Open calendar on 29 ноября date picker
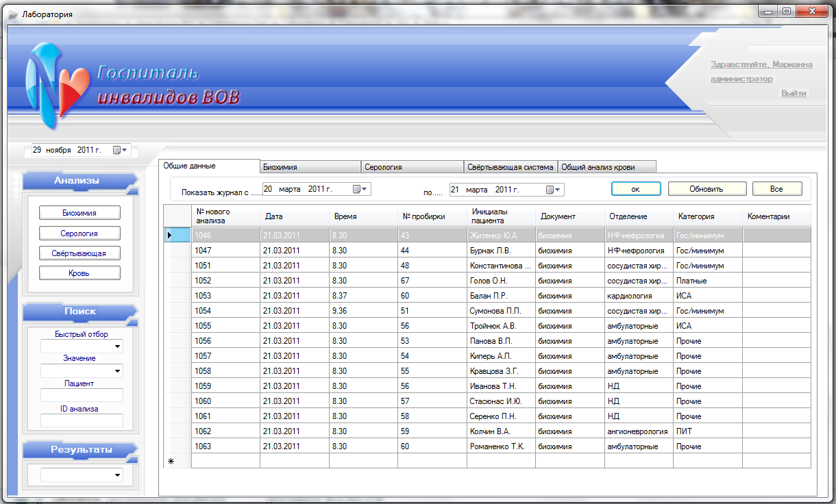836x504 pixels. coord(119,150)
